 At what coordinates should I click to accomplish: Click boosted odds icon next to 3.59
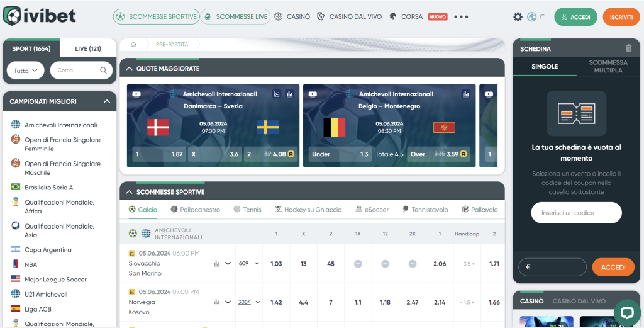click(464, 154)
